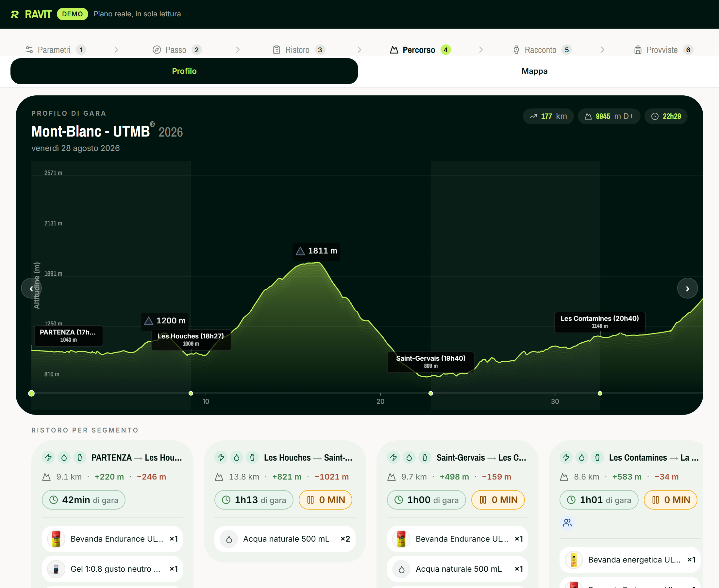Click energy bolt icon in Les Houches card
Image resolution: width=719 pixels, height=588 pixels.
pyautogui.click(x=221, y=458)
